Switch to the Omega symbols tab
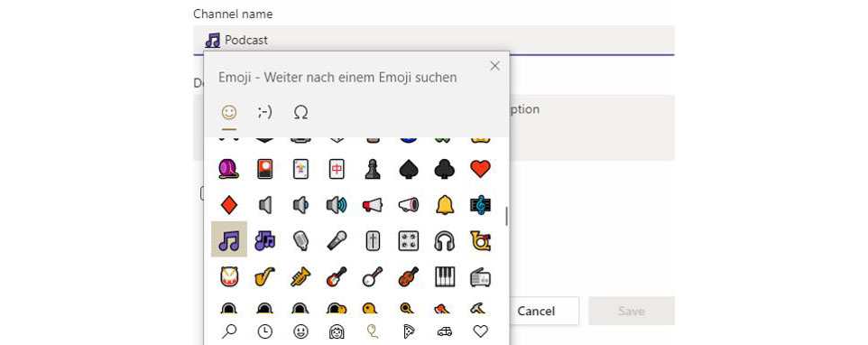868x345 pixels. click(x=300, y=112)
